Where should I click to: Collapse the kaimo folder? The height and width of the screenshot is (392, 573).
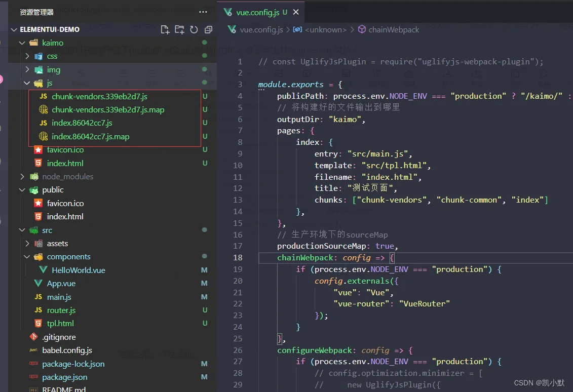click(22, 43)
